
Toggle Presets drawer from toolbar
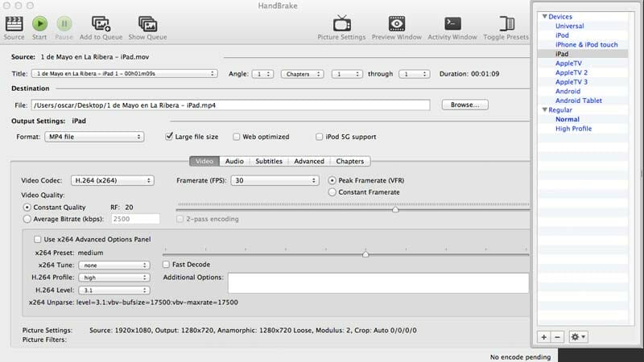(506, 24)
